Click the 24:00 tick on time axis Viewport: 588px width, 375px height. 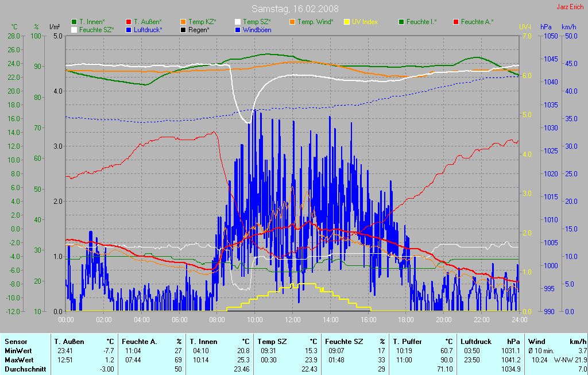pos(519,320)
